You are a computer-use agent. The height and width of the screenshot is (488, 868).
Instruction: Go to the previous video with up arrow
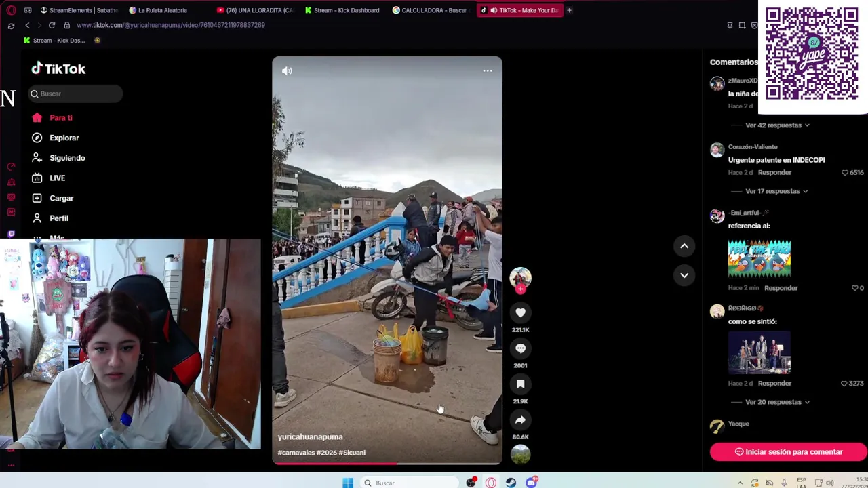(x=684, y=246)
